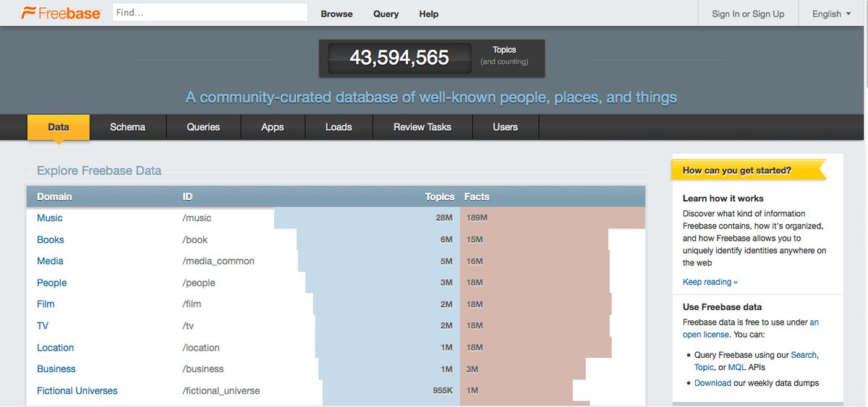Go to the Review Tasks tab
Screen dimensions: 868x407
[x=422, y=127]
